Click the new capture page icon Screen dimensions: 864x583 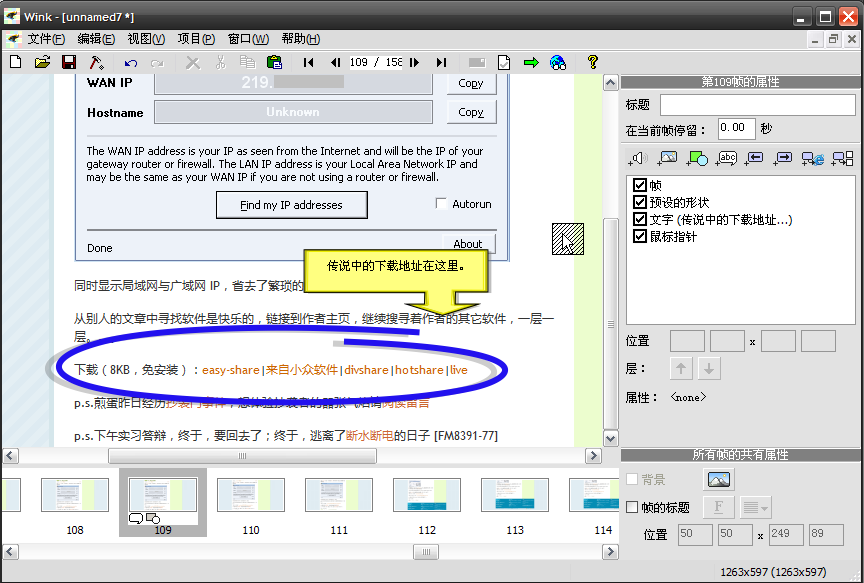504,62
